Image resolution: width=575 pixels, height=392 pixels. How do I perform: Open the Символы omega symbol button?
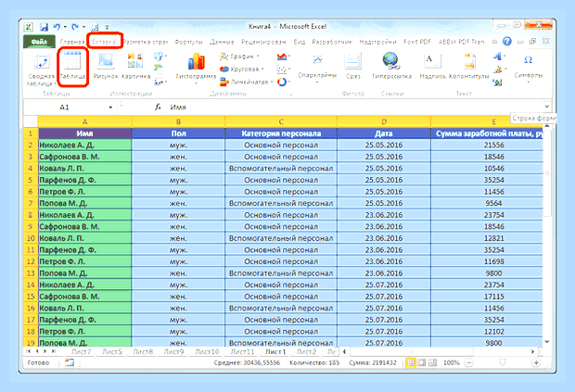528,67
